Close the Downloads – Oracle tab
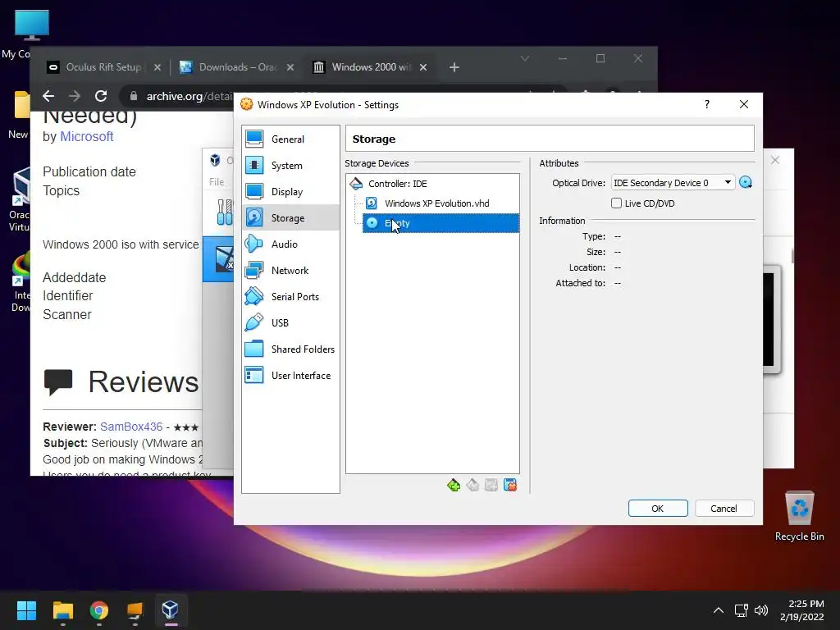The width and height of the screenshot is (840, 630). (x=290, y=67)
